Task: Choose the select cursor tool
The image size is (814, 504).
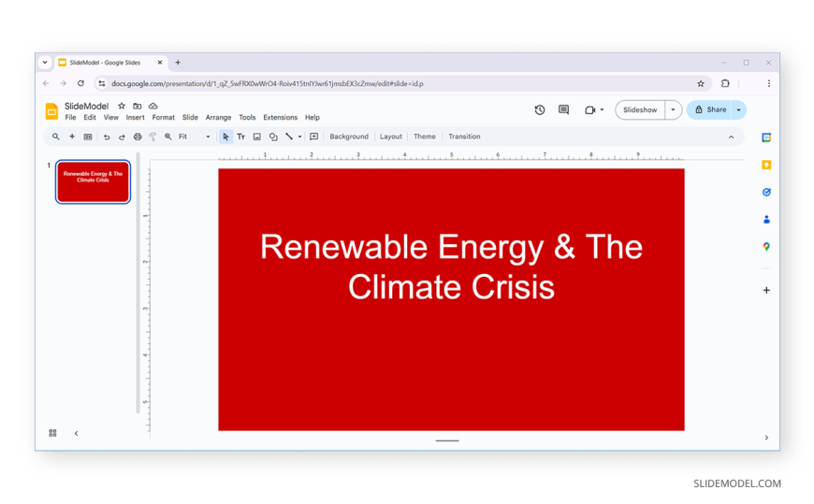Action: coord(225,137)
